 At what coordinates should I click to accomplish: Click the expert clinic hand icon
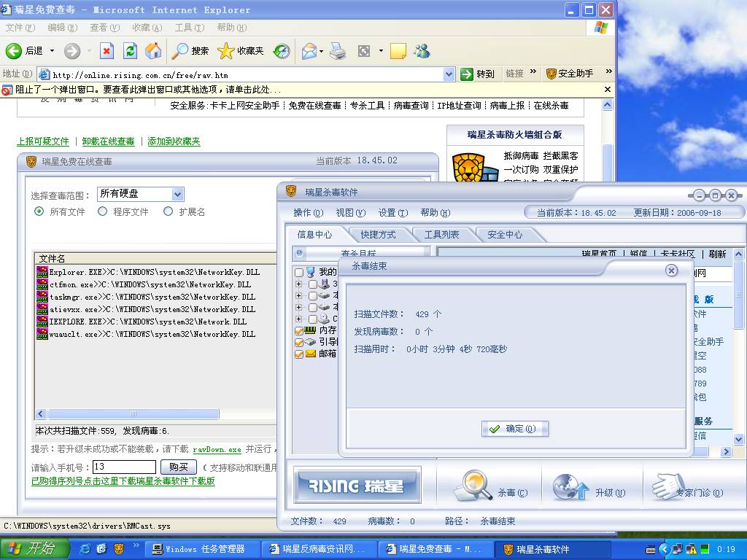coord(668,486)
